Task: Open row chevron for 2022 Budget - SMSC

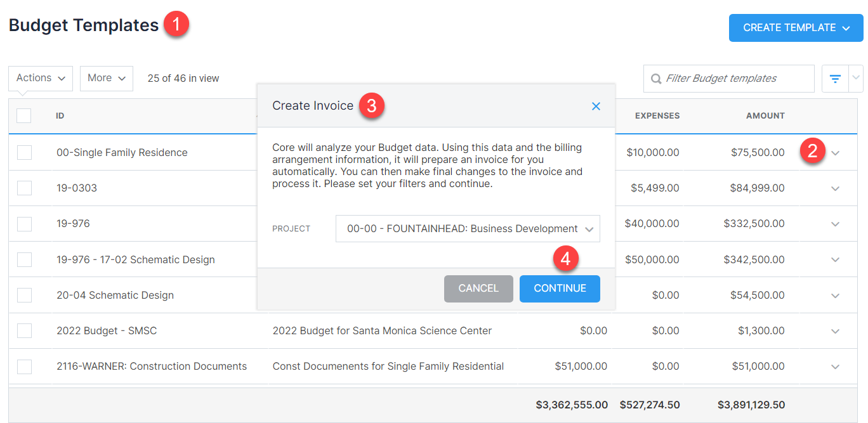Action: [835, 331]
